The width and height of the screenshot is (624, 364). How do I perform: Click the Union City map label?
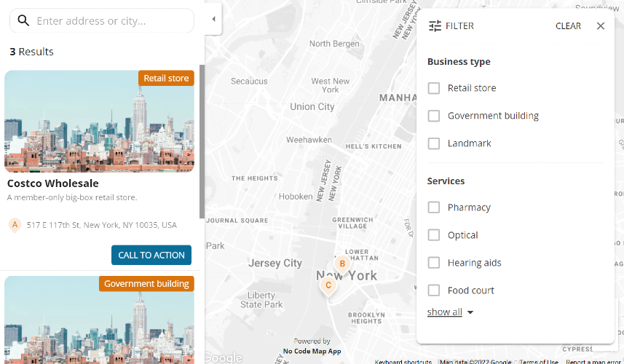tap(312, 106)
